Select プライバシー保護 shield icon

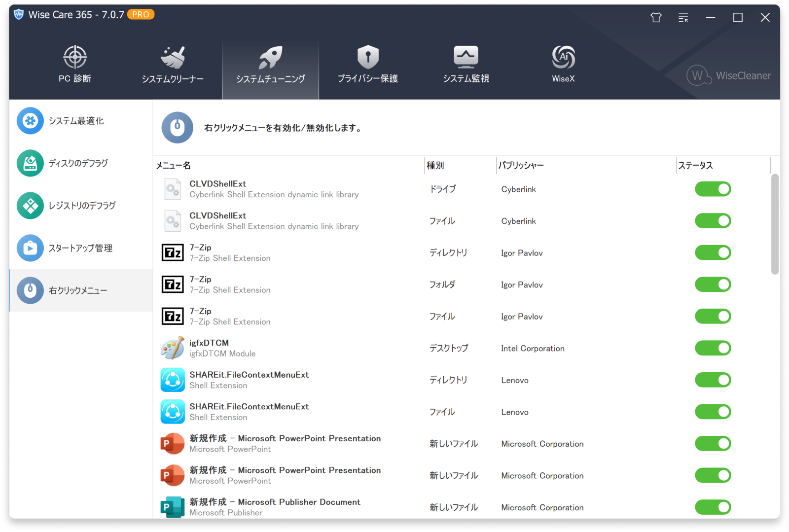click(x=368, y=57)
